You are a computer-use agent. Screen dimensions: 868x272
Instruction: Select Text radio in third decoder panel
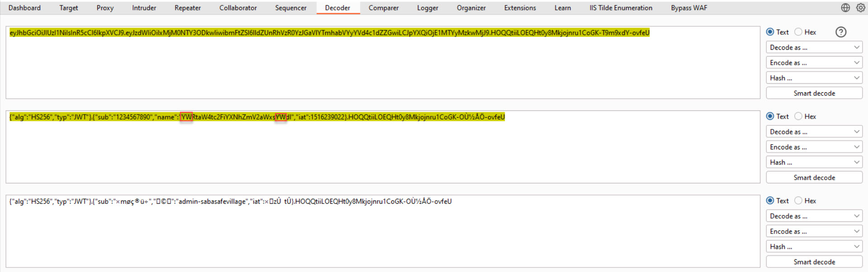tap(770, 200)
